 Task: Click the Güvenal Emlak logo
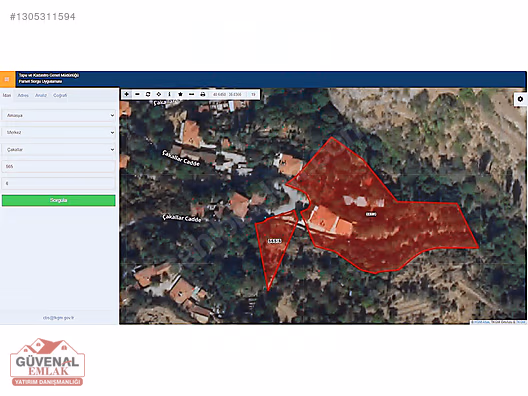47,362
